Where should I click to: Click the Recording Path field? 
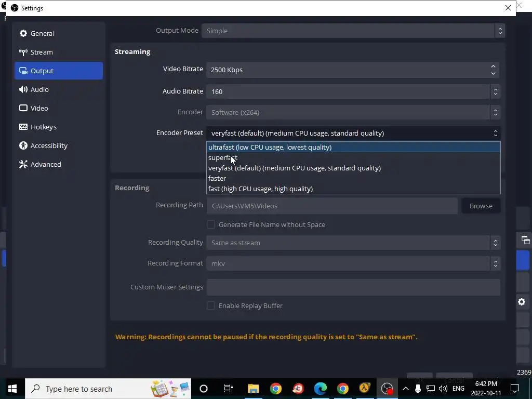click(332, 206)
